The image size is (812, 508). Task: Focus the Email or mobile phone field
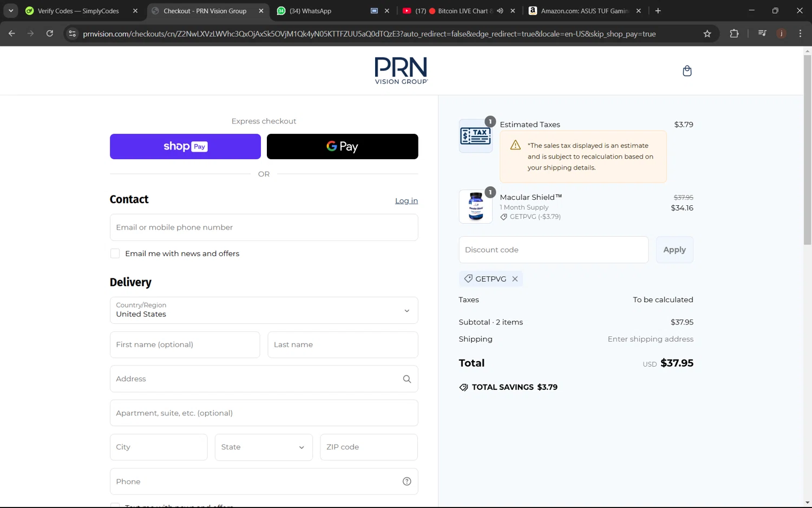(x=264, y=227)
